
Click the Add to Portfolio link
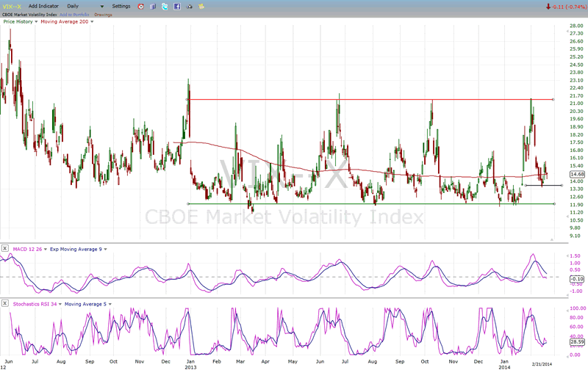point(74,15)
